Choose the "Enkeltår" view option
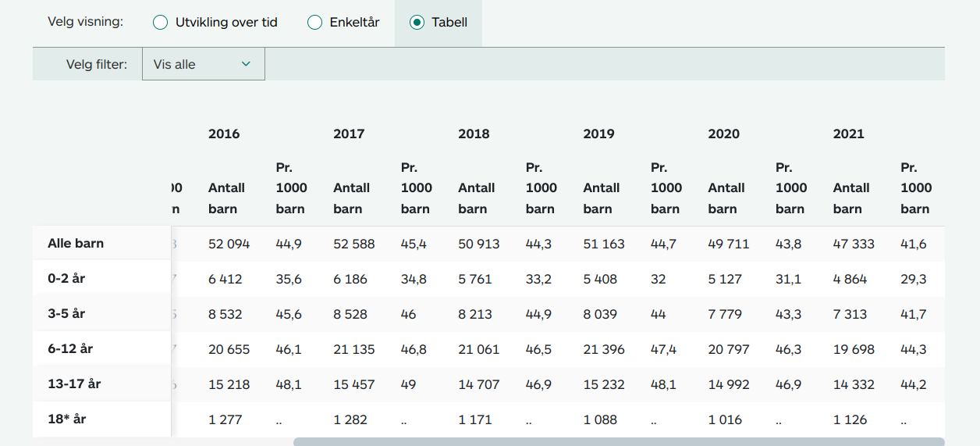The height and width of the screenshot is (446, 980). pyautogui.click(x=315, y=23)
